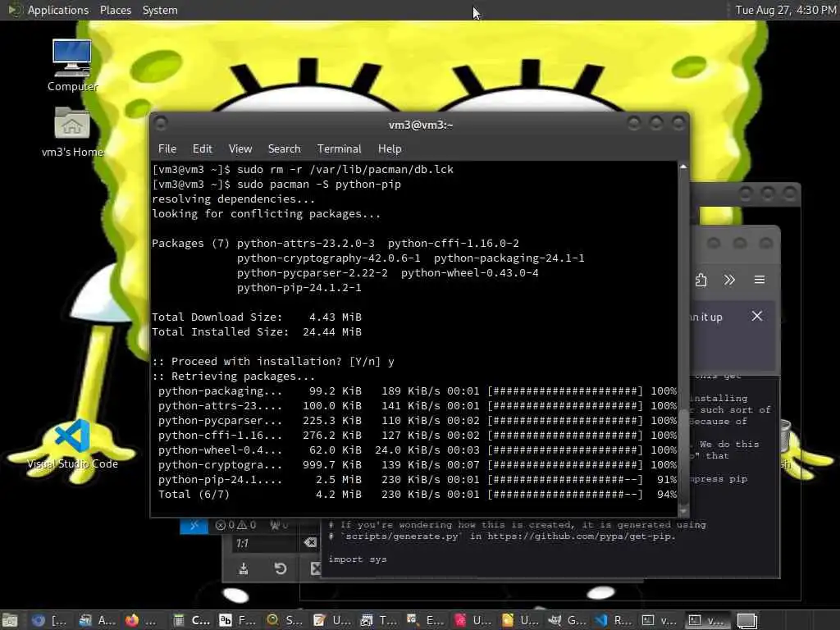This screenshot has width=840, height=630.
Task: Open the workspace switcher at the end of the taskbar
Action: (746, 620)
